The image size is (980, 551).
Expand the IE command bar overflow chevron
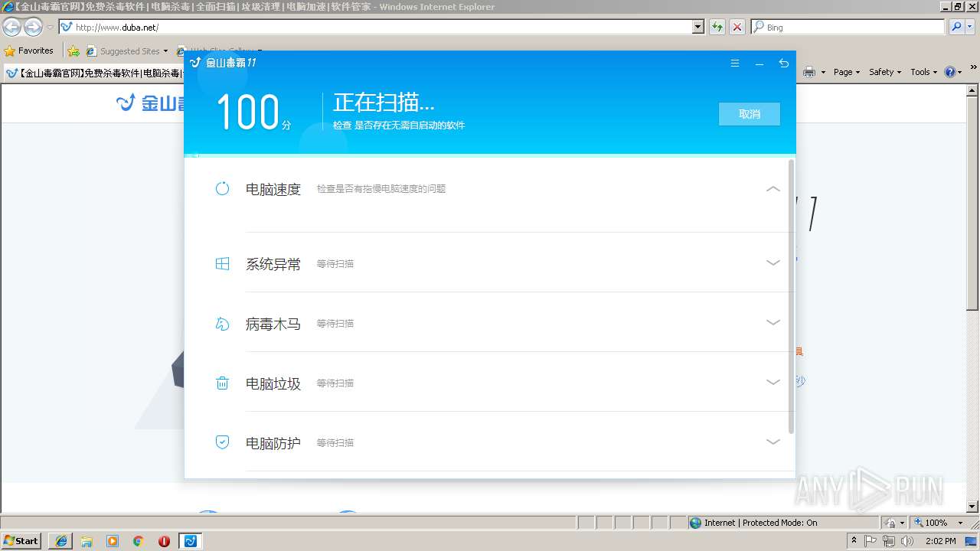pos(972,69)
